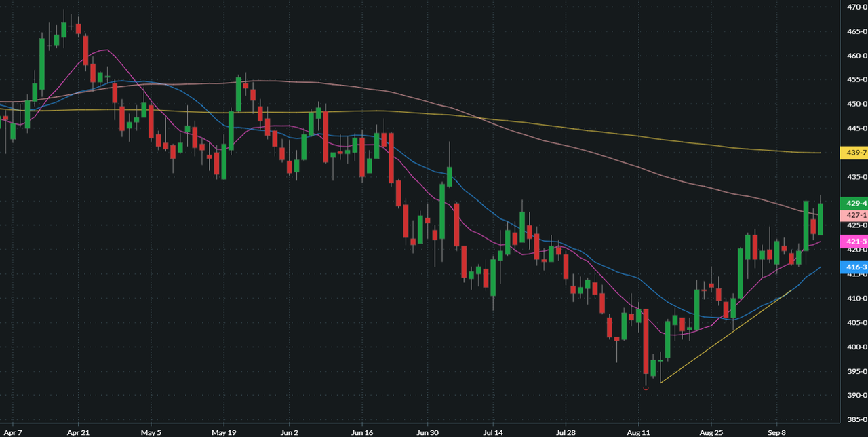Select the Aug 25 date label

tap(712, 432)
